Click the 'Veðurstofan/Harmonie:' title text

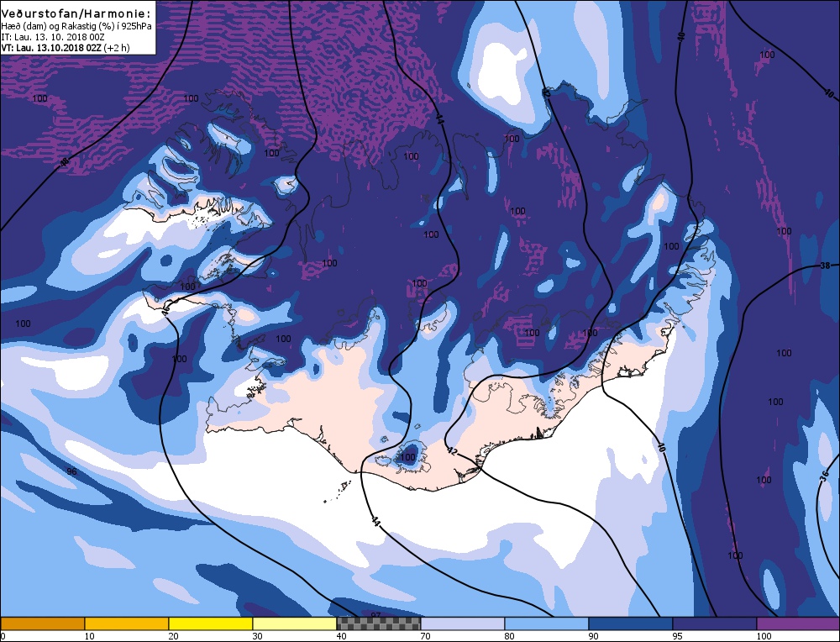click(x=76, y=15)
